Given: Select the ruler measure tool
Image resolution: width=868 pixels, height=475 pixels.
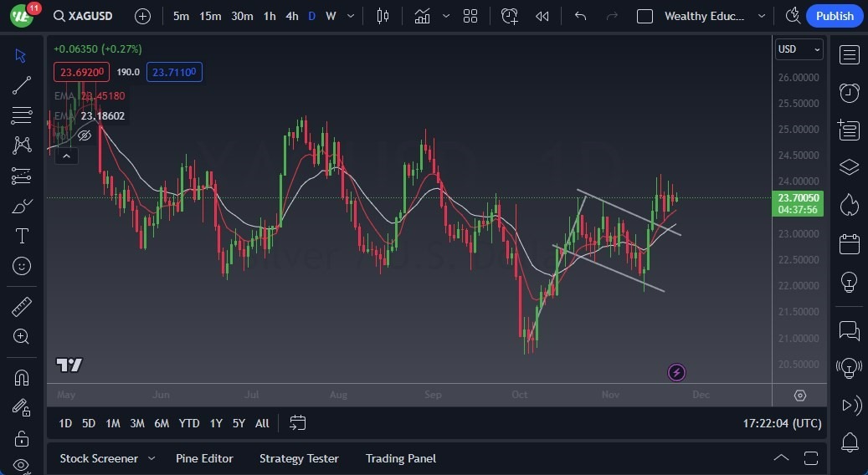Looking at the screenshot, I should (x=22, y=307).
